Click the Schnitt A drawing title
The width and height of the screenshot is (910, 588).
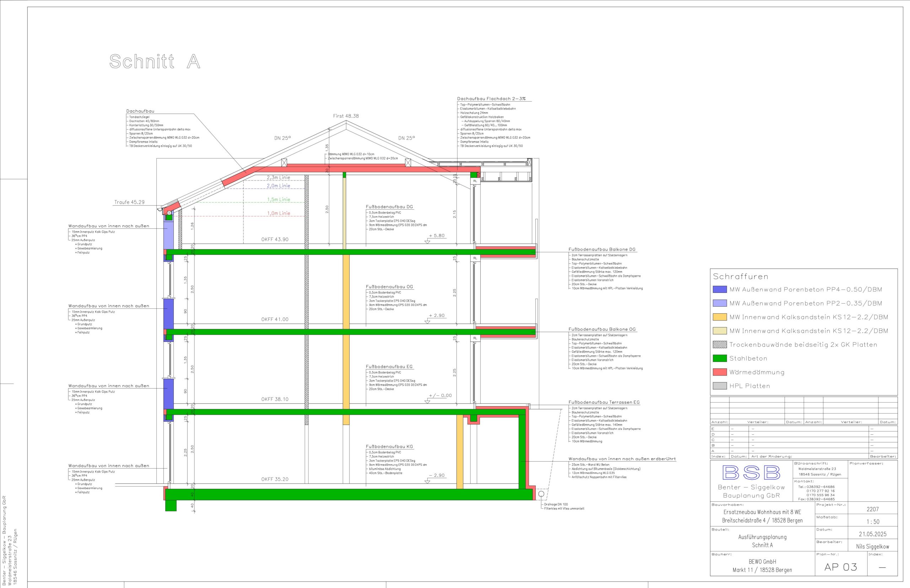[155, 61]
